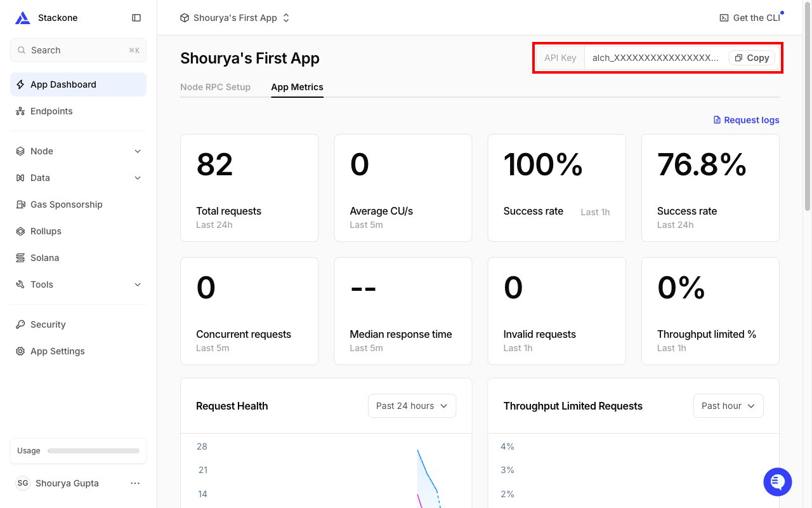Open the Past hour dropdown
The height and width of the screenshot is (508, 812).
pos(728,406)
